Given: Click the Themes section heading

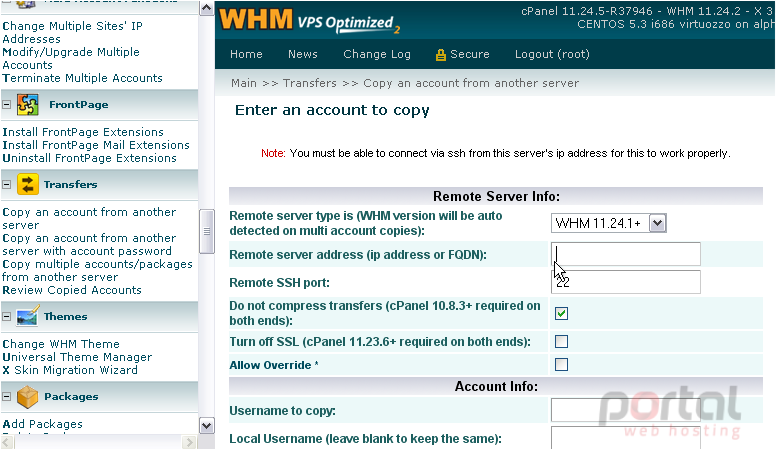Looking at the screenshot, I should click(x=65, y=316).
